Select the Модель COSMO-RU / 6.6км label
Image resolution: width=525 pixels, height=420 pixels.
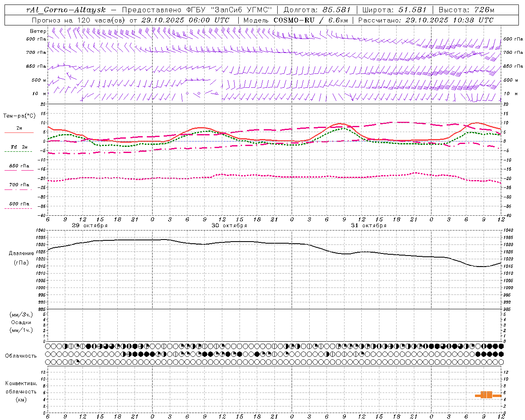click(x=295, y=20)
